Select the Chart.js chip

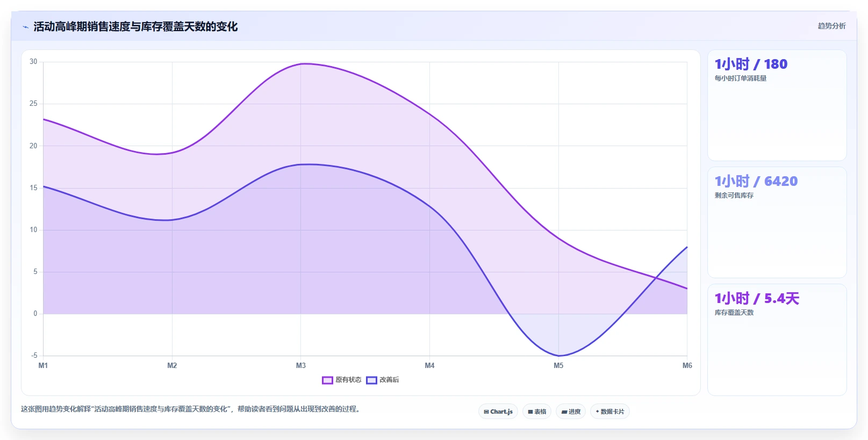coord(498,412)
